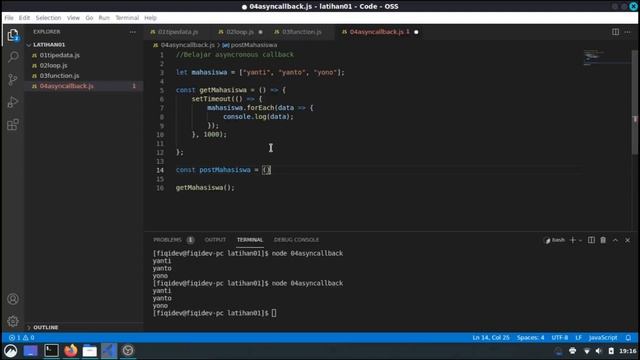640x360 pixels.
Task: Show the DEBUG CONSOLE panel tab
Action: click(296, 240)
